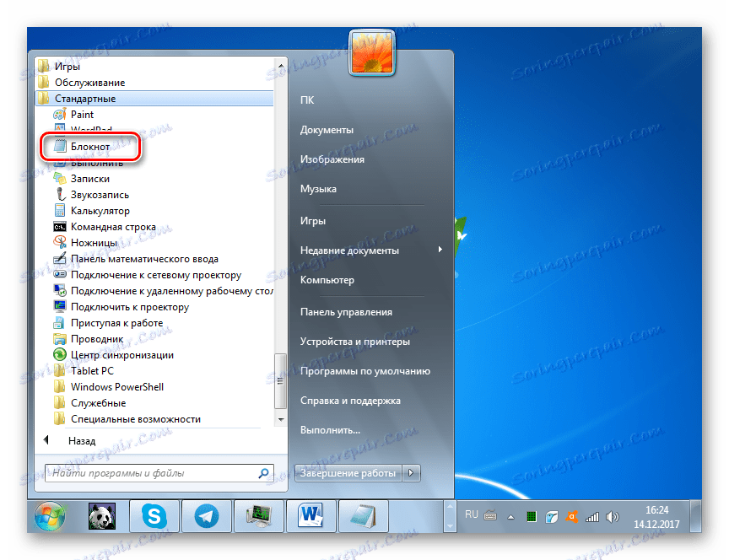Click the search magnifier icon

pos(263,473)
